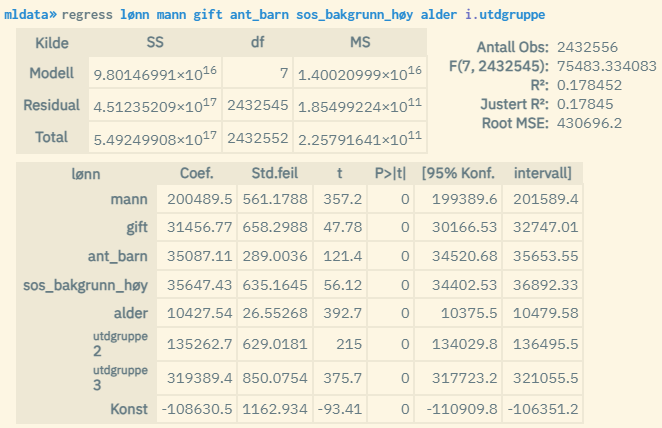Image resolution: width=662 pixels, height=428 pixels.
Task: Click the mann variable row label
Action: [x=129, y=200]
